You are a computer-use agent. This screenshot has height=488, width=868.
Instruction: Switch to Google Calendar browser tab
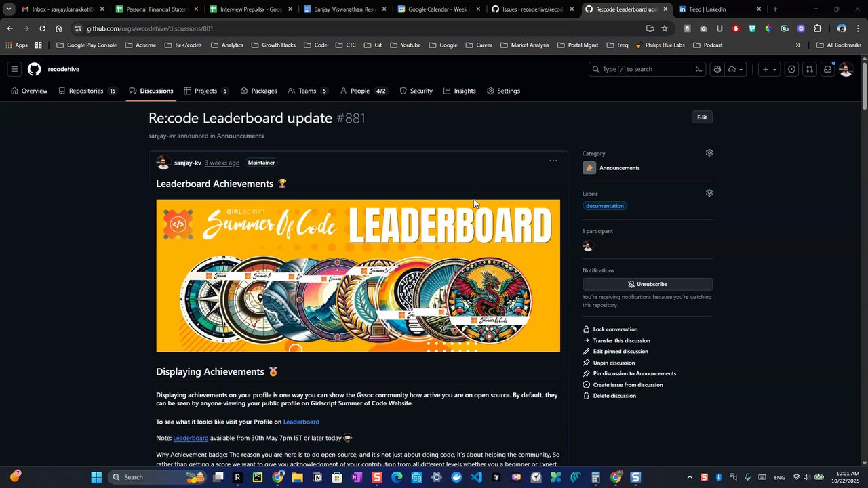click(437, 9)
